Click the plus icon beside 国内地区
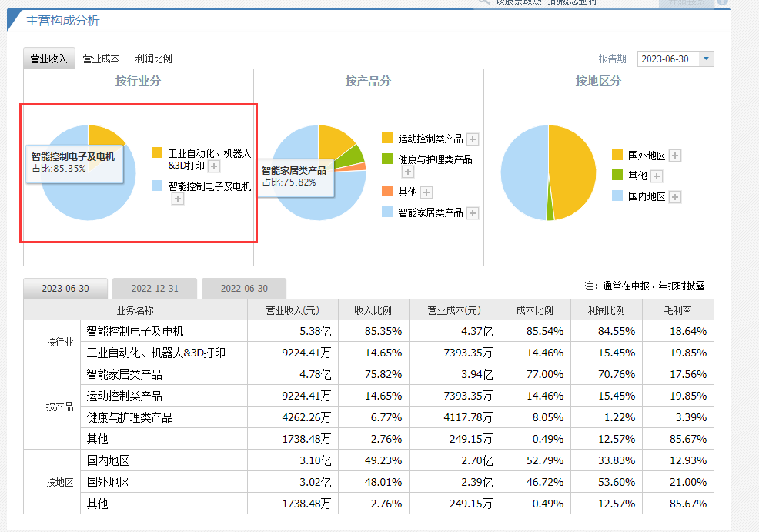 point(675,197)
